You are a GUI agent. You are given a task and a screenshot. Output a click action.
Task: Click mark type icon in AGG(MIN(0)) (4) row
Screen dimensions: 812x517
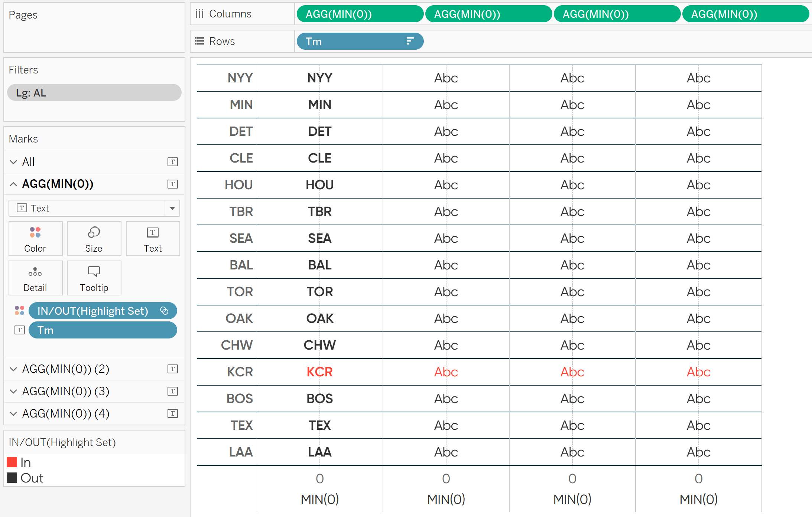[173, 413]
